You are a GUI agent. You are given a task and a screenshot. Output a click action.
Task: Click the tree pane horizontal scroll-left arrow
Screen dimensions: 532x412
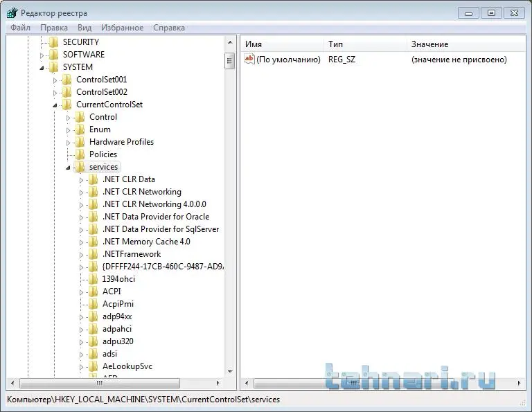coord(12,383)
